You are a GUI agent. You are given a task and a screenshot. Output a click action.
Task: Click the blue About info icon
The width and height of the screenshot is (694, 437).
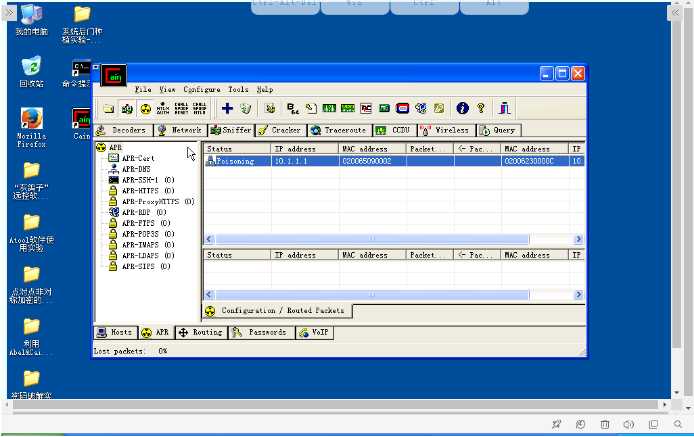point(463,108)
